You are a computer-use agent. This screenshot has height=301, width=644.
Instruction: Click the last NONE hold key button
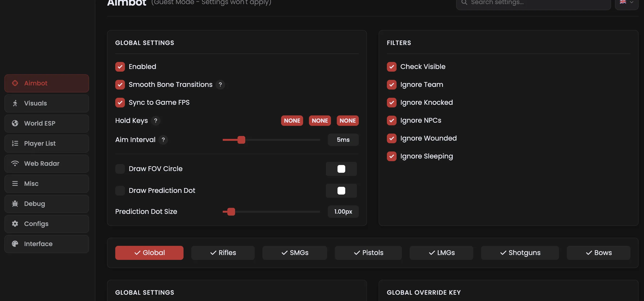347,121
